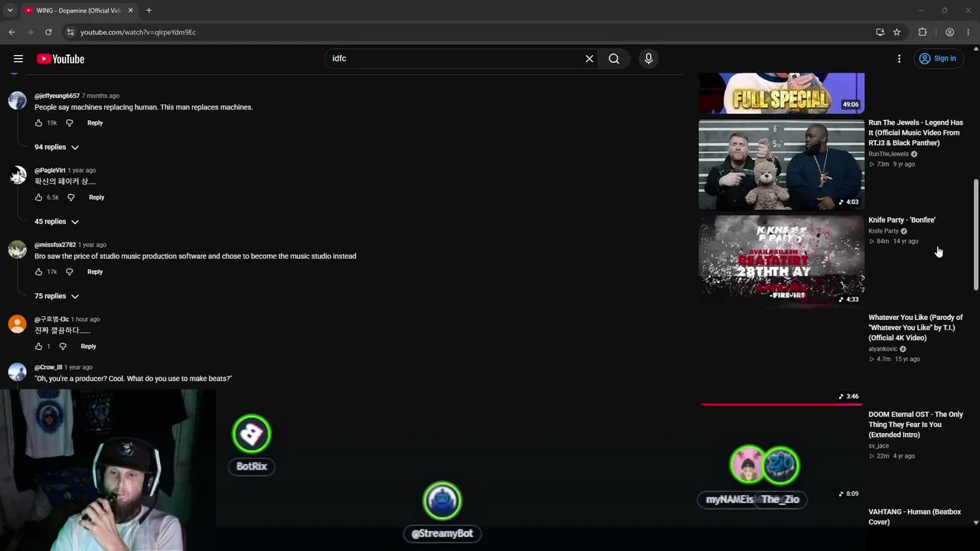Visit the alyankovic channel
980x551 pixels.
click(x=883, y=349)
